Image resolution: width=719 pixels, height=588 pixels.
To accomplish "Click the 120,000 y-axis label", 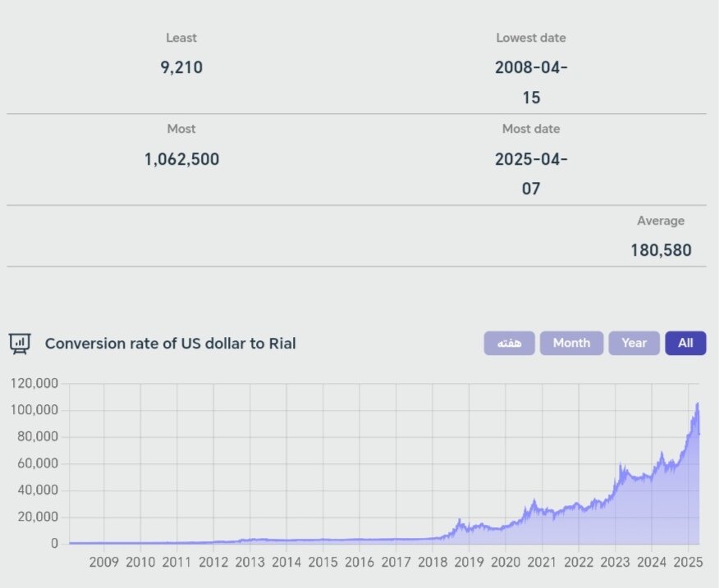I will click(34, 383).
